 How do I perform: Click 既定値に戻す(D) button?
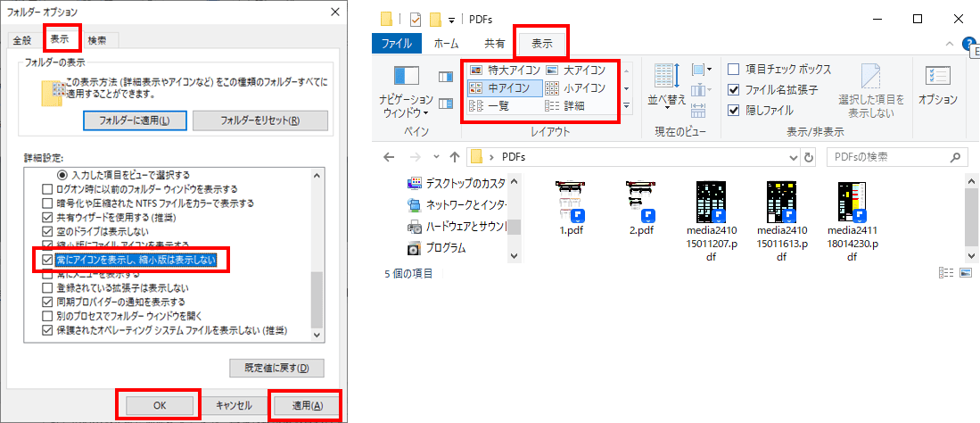276,368
